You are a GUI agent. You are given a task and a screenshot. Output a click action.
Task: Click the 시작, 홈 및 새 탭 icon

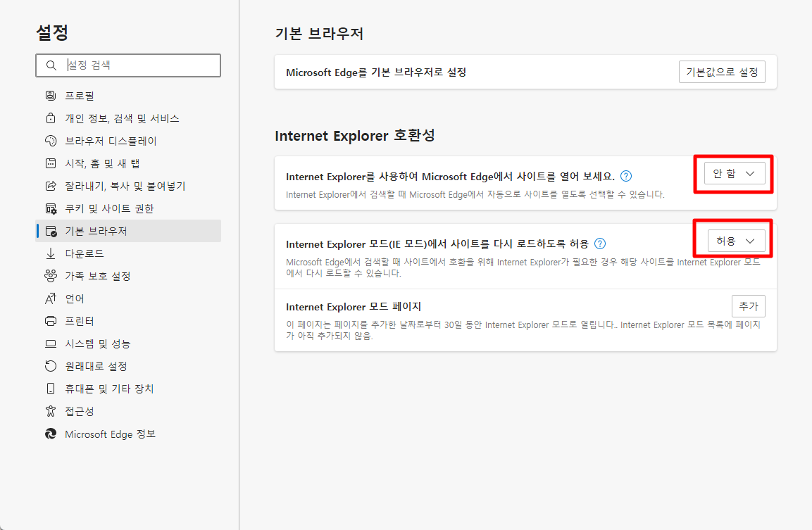coord(51,163)
